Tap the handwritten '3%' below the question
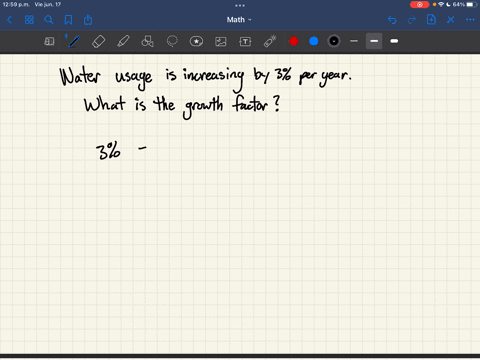Screen dimensions: 480x360 pos(108,151)
